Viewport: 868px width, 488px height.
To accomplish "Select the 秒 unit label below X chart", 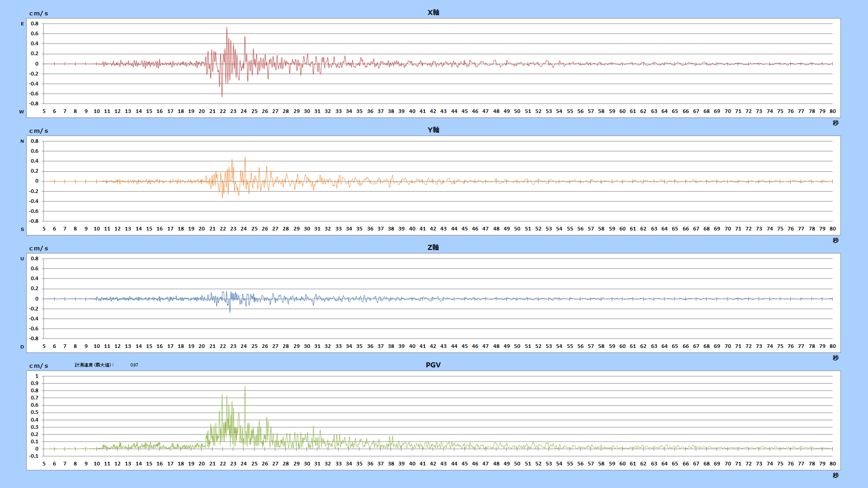I will (x=835, y=123).
